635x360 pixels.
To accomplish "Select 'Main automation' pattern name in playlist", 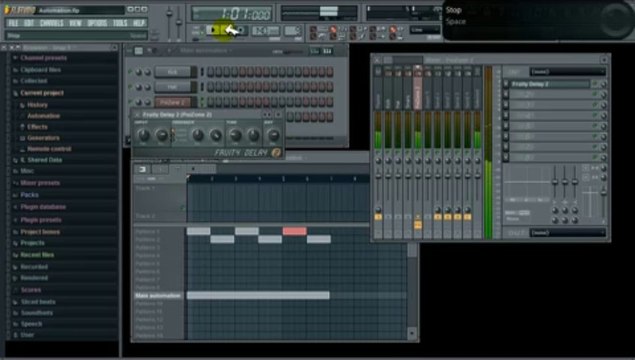I will point(158,296).
